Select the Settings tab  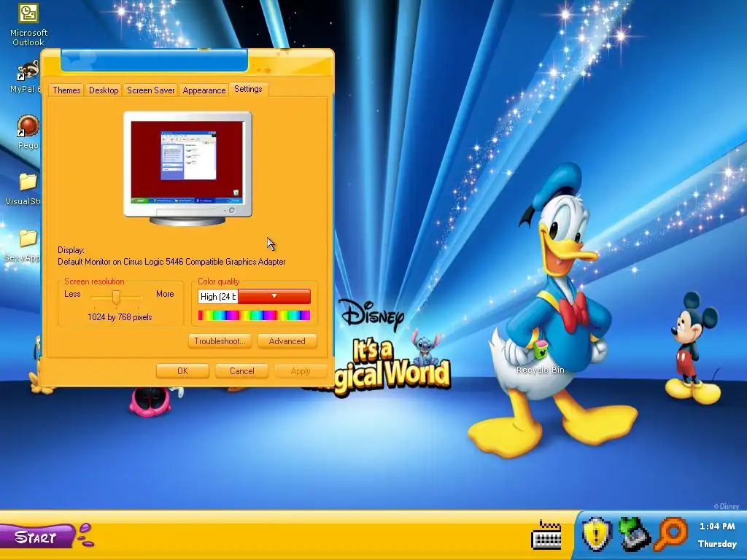coord(248,89)
